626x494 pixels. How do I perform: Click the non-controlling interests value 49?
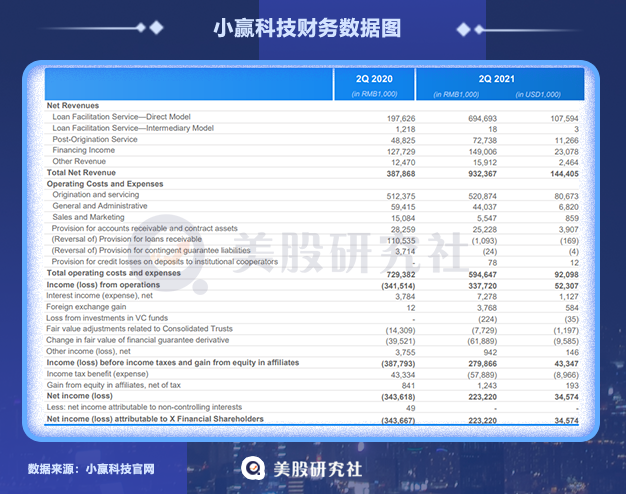click(x=410, y=408)
